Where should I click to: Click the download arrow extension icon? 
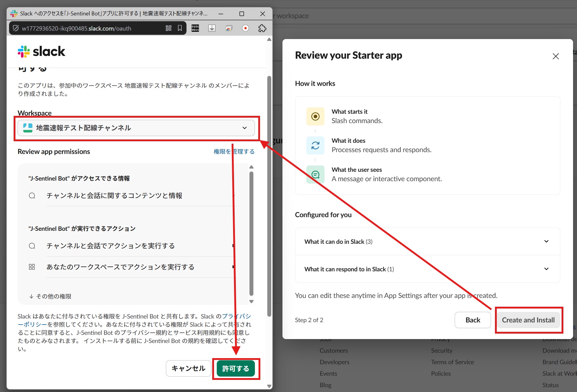coord(212,28)
